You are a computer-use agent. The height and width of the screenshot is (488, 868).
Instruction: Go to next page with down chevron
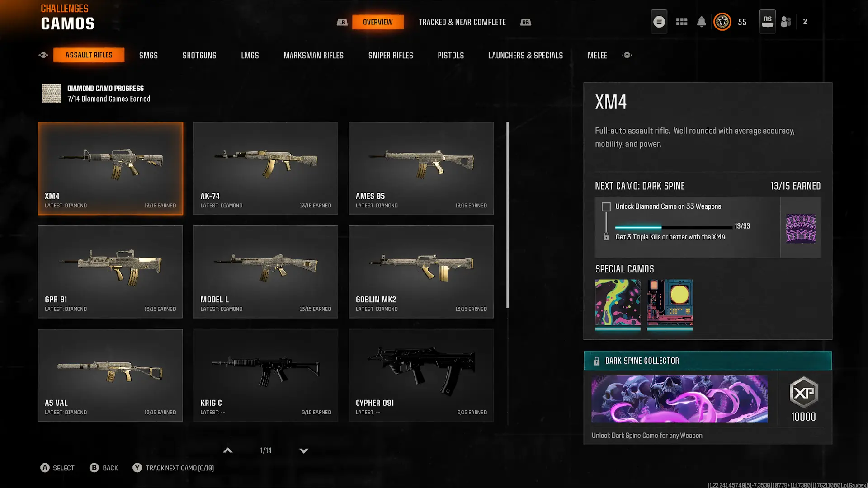pos(304,450)
